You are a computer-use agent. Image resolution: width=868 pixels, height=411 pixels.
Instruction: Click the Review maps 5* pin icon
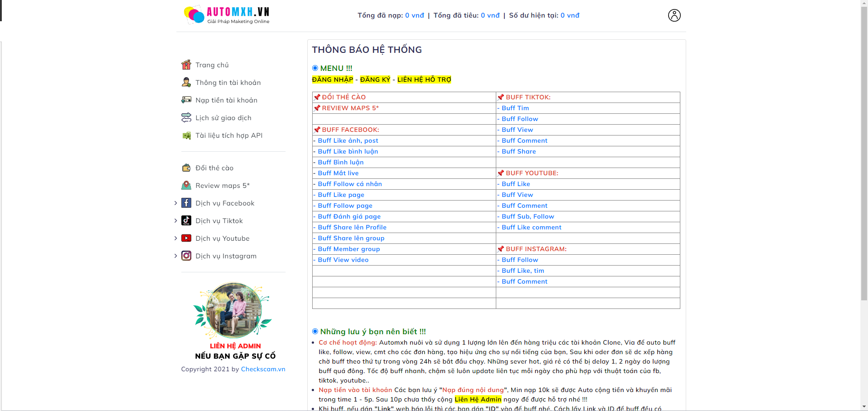click(186, 186)
